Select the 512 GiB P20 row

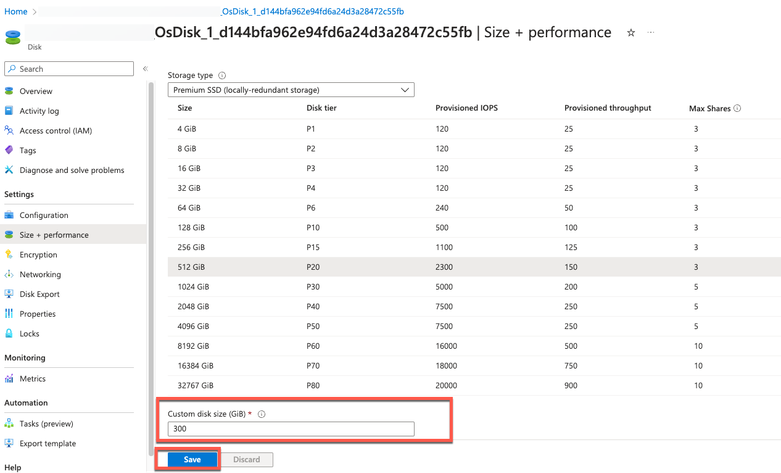coord(474,267)
